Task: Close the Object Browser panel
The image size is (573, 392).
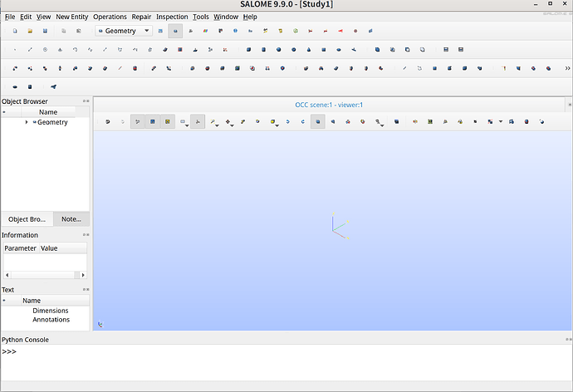Action: click(88, 101)
